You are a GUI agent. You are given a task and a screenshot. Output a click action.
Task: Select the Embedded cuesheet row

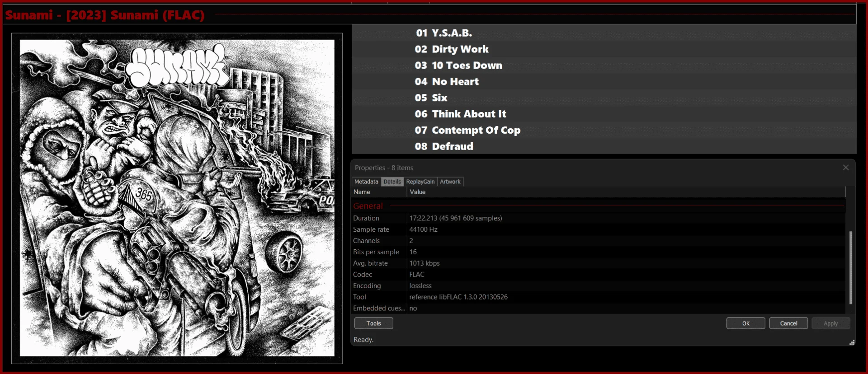(599, 309)
